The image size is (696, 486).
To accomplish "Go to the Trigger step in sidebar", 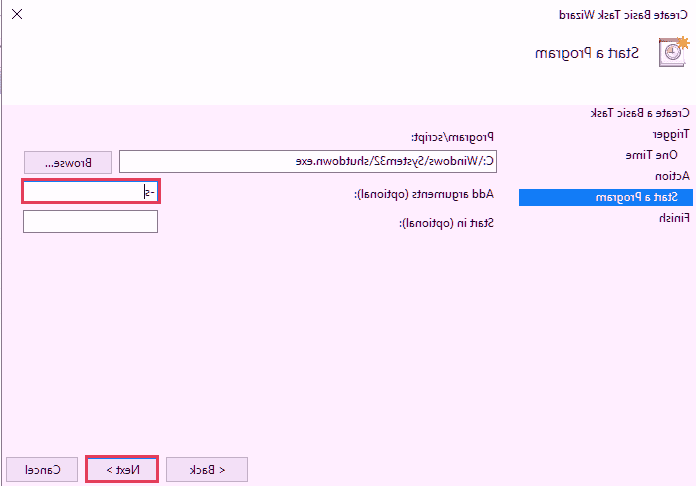I will coord(670,133).
